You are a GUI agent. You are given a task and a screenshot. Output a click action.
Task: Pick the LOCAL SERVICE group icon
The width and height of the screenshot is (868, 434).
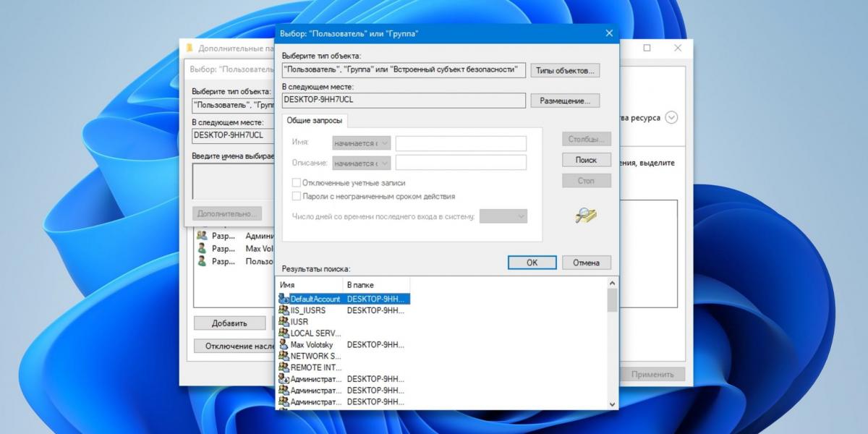coord(284,333)
